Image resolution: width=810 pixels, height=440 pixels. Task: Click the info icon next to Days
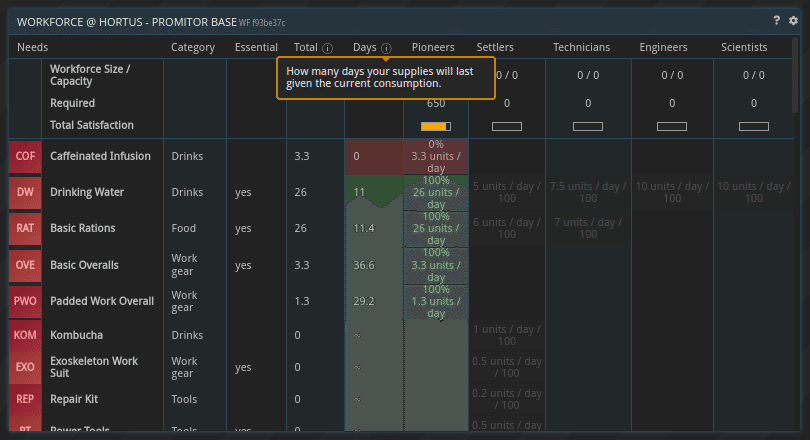[386, 48]
